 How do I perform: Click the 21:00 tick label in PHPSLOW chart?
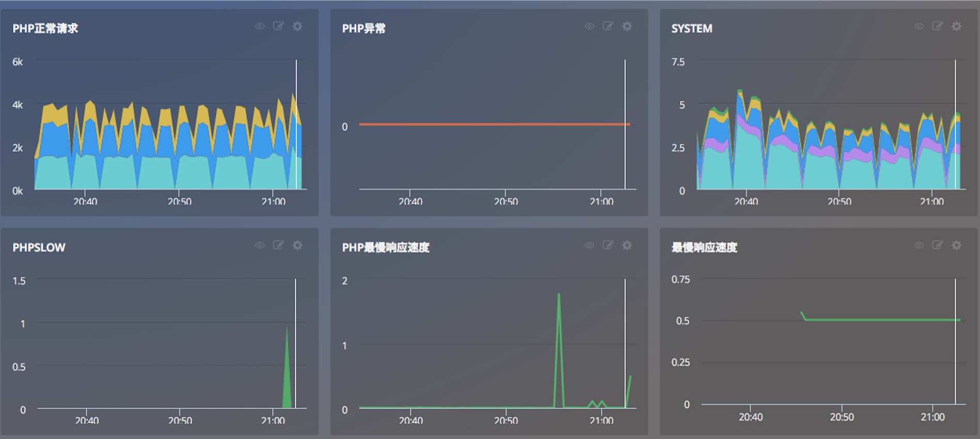[x=273, y=420]
